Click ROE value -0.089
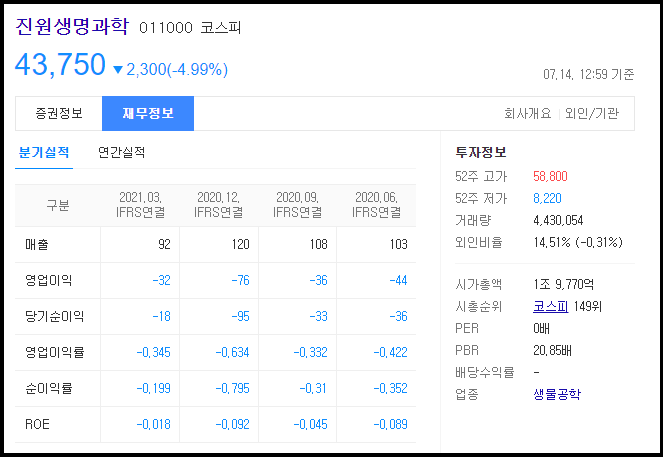Image resolution: width=663 pixels, height=457 pixels. click(x=391, y=424)
